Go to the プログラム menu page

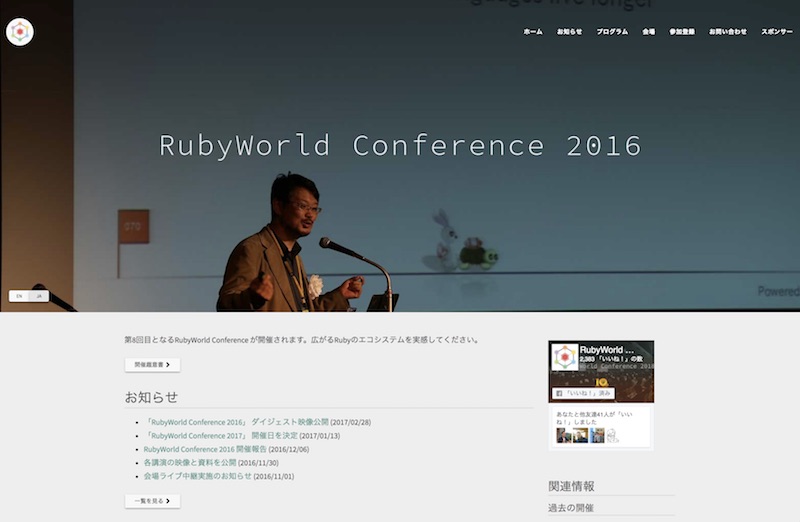612,32
